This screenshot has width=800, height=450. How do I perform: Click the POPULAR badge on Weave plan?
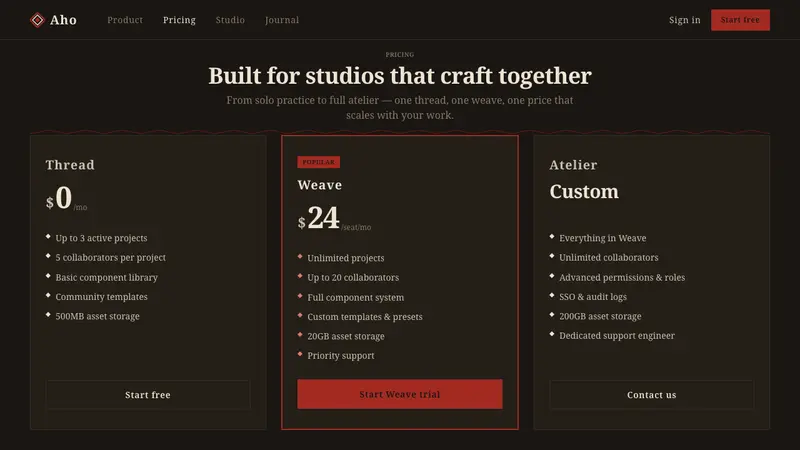pyautogui.click(x=318, y=162)
